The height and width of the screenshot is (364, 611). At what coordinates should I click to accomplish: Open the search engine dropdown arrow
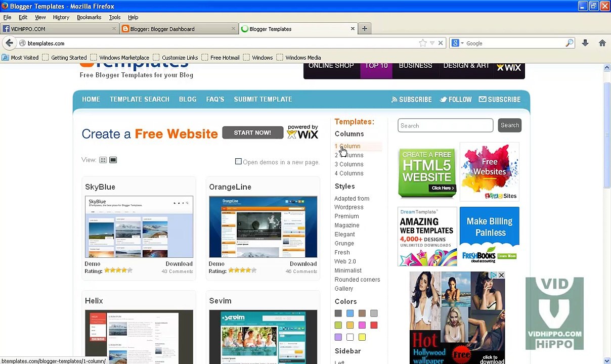point(462,43)
